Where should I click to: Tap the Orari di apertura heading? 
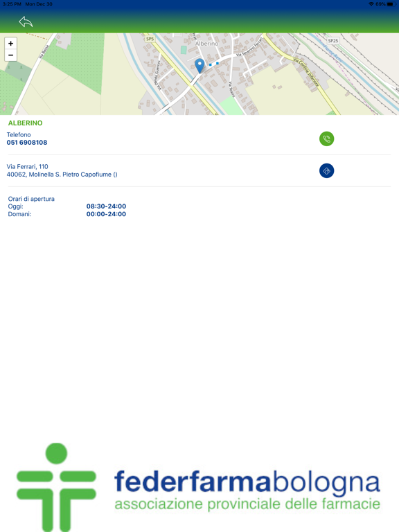31,199
